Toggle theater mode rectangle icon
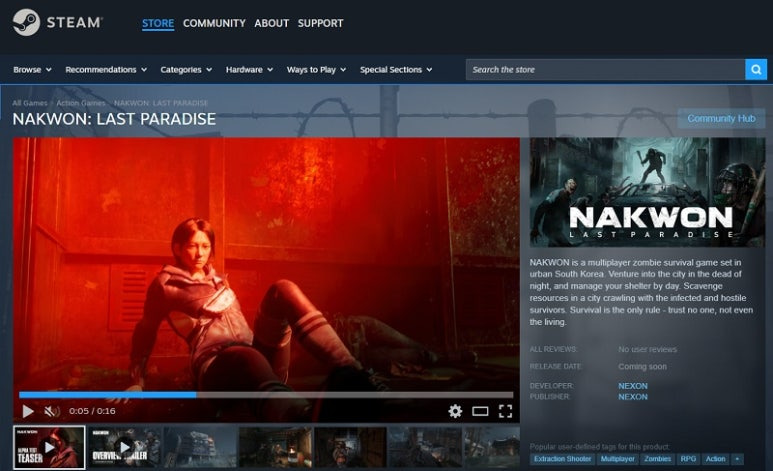Image resolution: width=773 pixels, height=471 pixels. click(480, 411)
